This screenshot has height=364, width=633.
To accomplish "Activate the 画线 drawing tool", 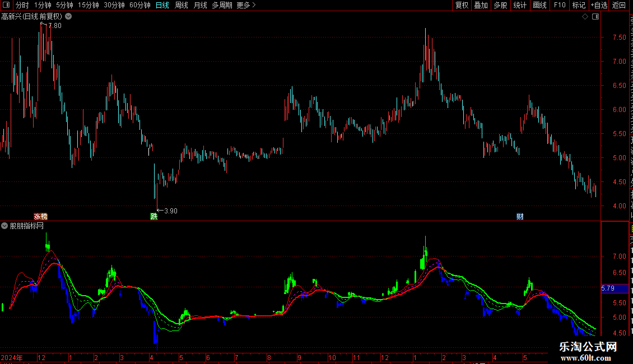I will click(540, 5).
